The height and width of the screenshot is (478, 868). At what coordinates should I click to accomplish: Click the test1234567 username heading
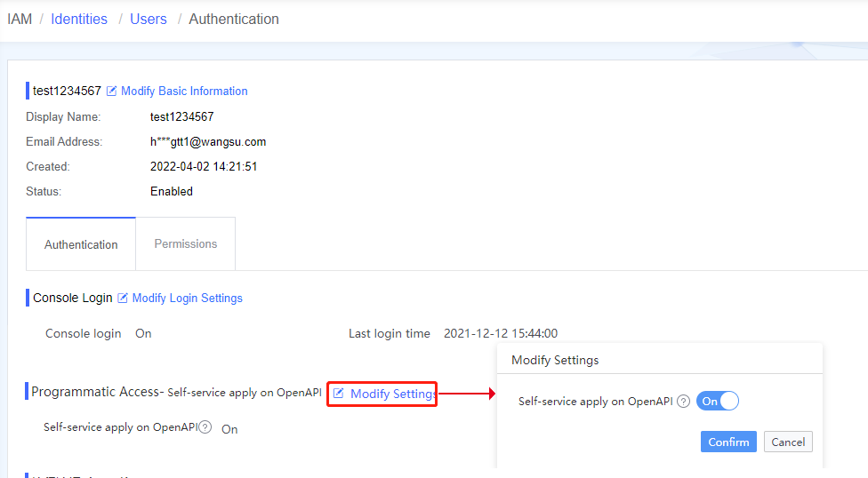click(67, 91)
